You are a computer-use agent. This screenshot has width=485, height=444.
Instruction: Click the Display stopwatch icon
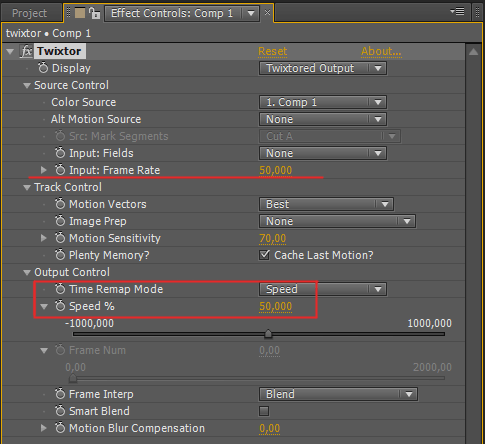[43, 68]
